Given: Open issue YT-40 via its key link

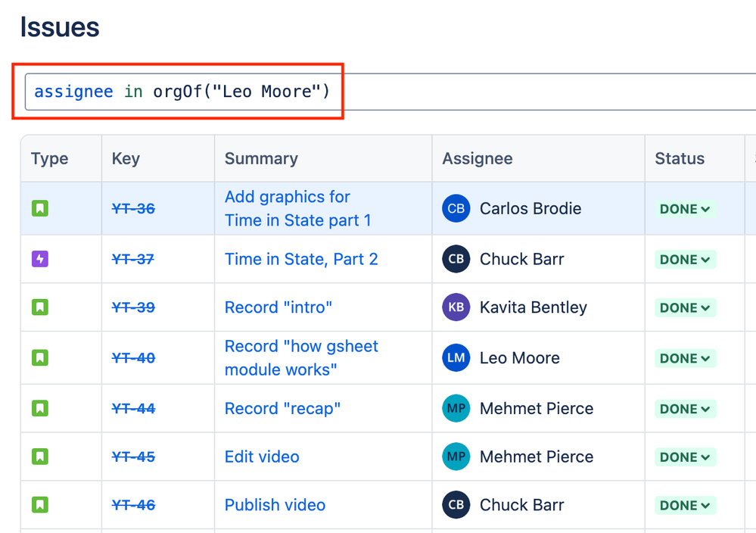Looking at the screenshot, I should (133, 357).
